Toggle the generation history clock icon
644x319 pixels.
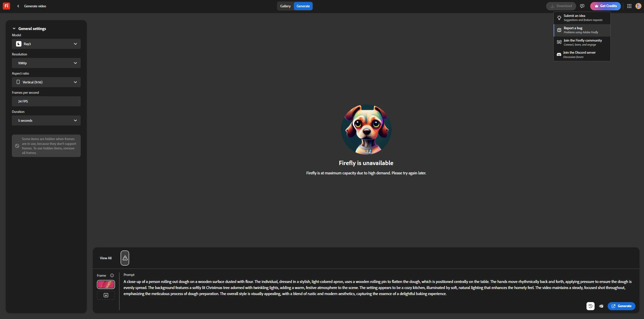[590, 306]
